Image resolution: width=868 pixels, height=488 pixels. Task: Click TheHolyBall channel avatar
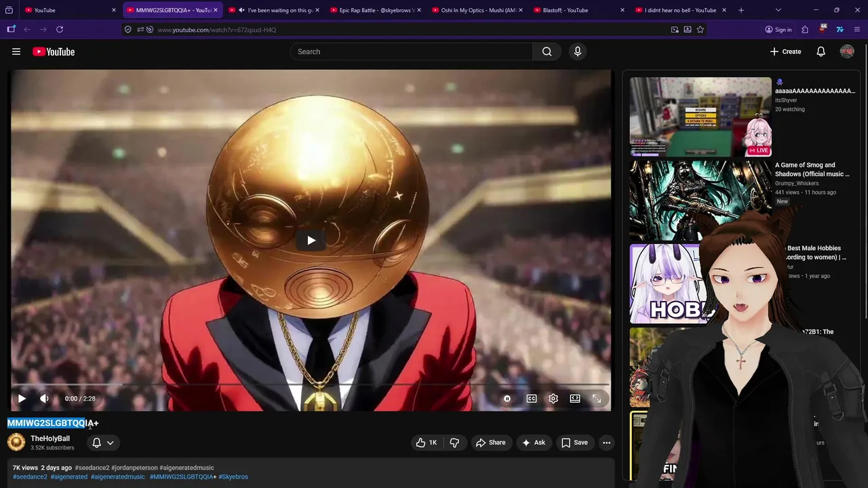pyautogui.click(x=16, y=443)
